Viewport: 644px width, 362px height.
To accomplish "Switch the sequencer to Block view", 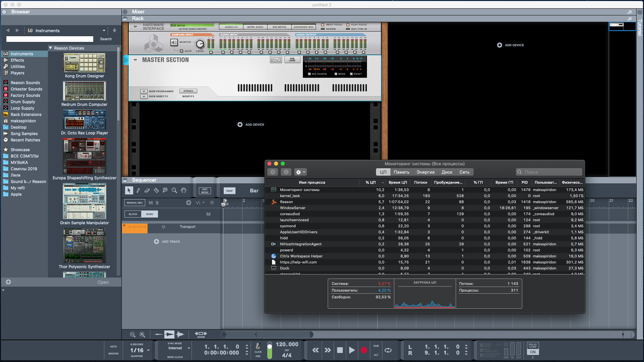I will pyautogui.click(x=133, y=214).
